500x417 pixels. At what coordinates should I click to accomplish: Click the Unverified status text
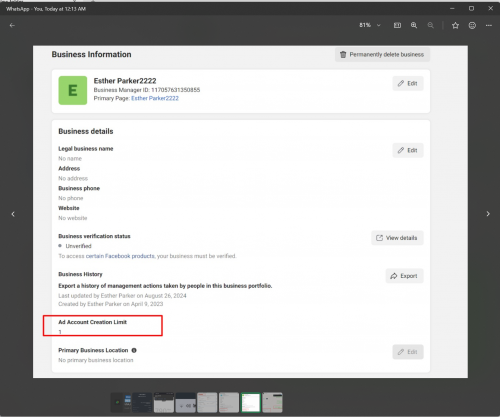pyautogui.click(x=78, y=246)
